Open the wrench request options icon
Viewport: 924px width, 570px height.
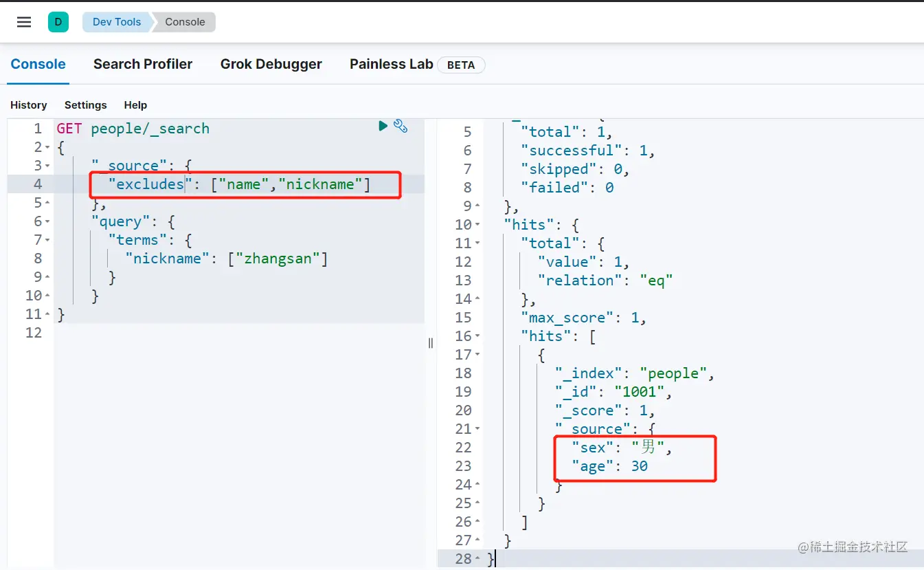tap(401, 126)
